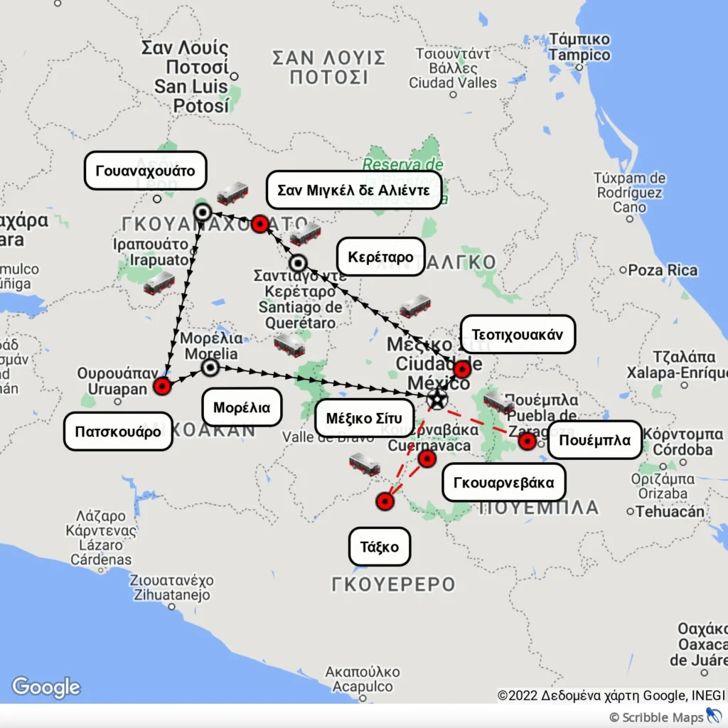Click the black ring marker at Guanajuato
Viewport: 728px width, 728px height.
(203, 212)
